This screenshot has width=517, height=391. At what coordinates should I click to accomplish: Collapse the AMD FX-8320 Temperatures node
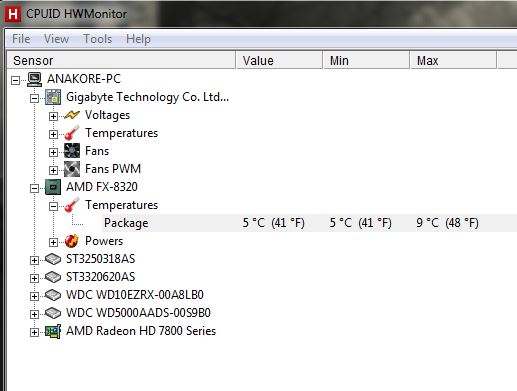53,206
